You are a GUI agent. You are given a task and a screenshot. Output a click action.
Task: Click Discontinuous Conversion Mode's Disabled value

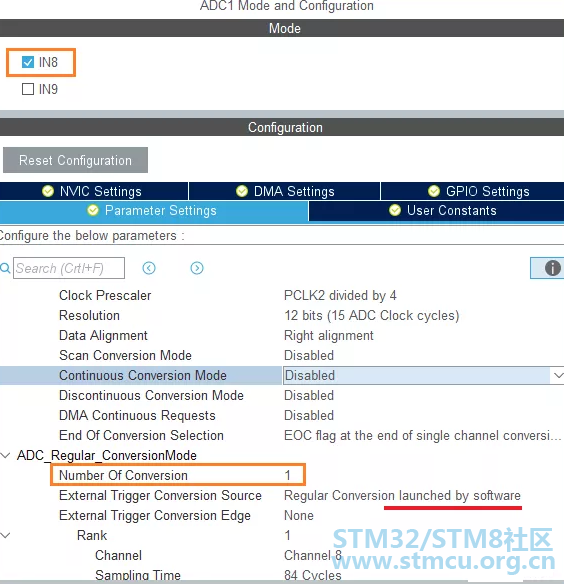coord(309,395)
